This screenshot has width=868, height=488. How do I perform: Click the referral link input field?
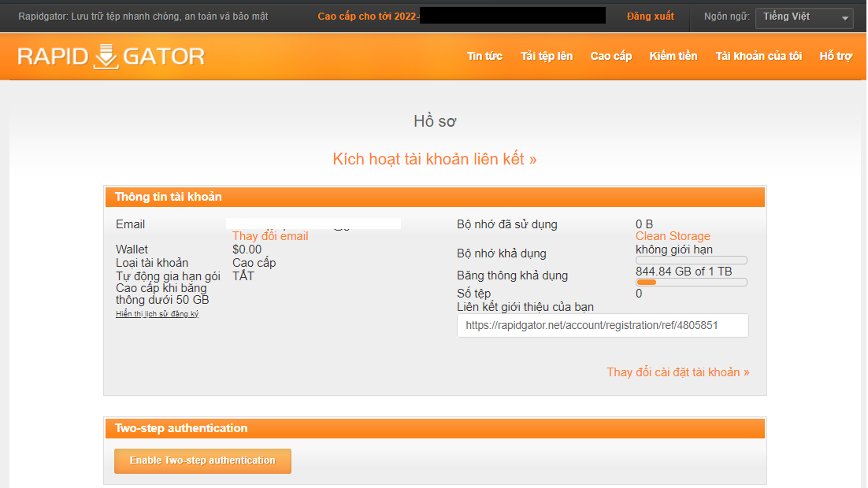603,325
